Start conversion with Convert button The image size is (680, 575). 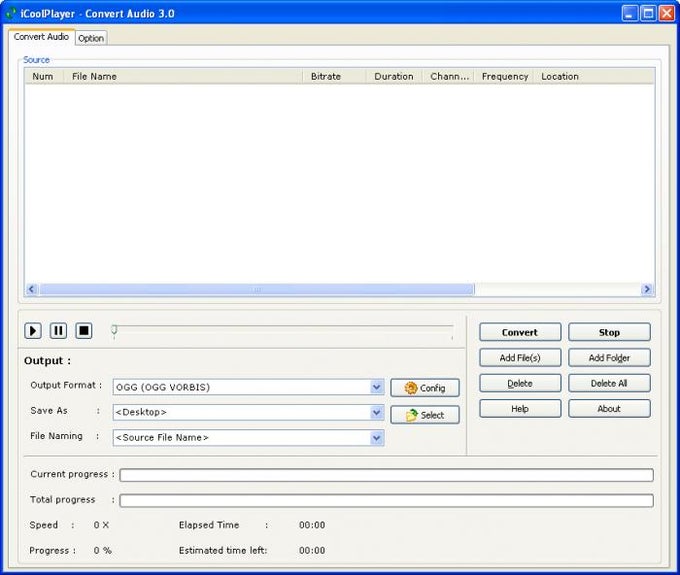coord(520,332)
